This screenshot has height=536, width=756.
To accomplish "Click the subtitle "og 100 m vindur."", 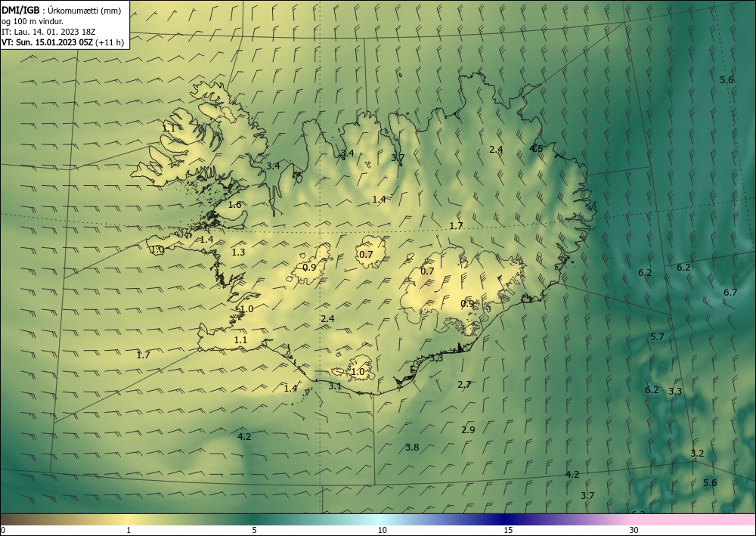I will tap(33, 21).
